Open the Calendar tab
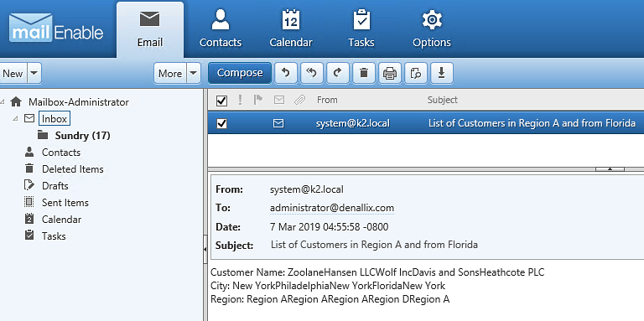The width and height of the screenshot is (644, 321). pyautogui.click(x=291, y=29)
